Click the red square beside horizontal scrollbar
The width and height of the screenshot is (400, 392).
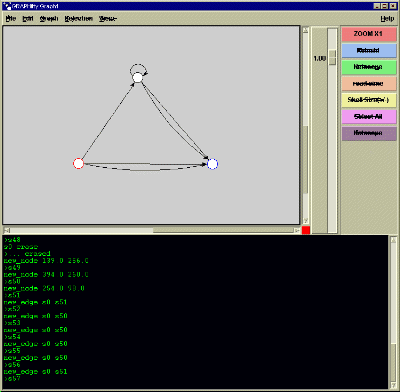coord(306,230)
